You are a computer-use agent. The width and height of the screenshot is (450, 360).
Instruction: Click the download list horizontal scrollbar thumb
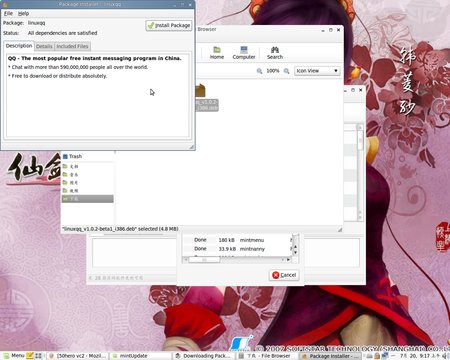coord(204,260)
